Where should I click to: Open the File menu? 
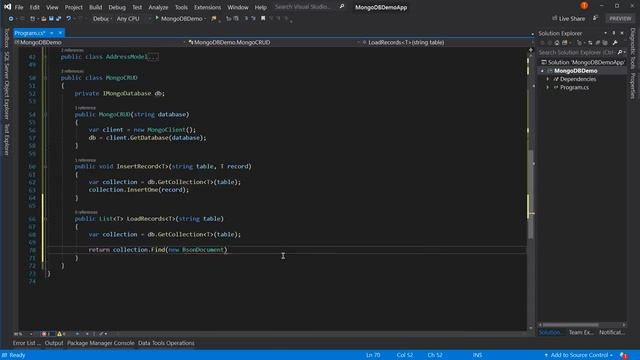[x=19, y=7]
